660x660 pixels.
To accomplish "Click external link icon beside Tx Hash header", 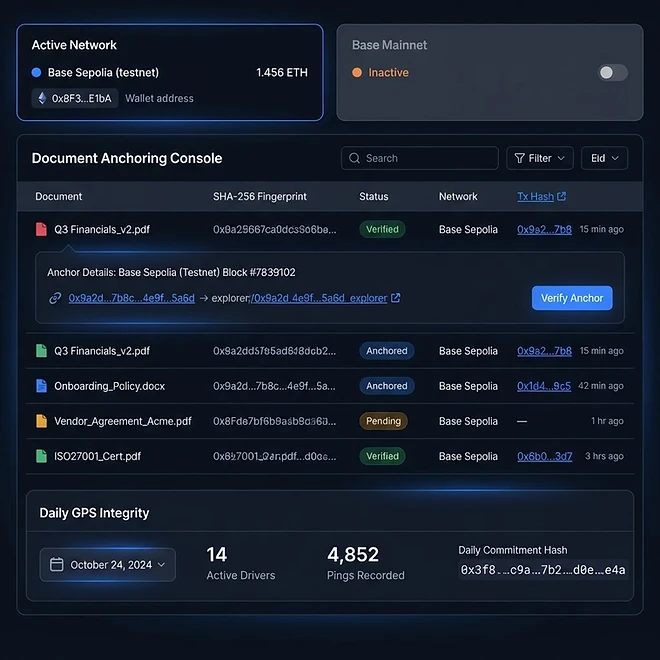I will tap(562, 196).
